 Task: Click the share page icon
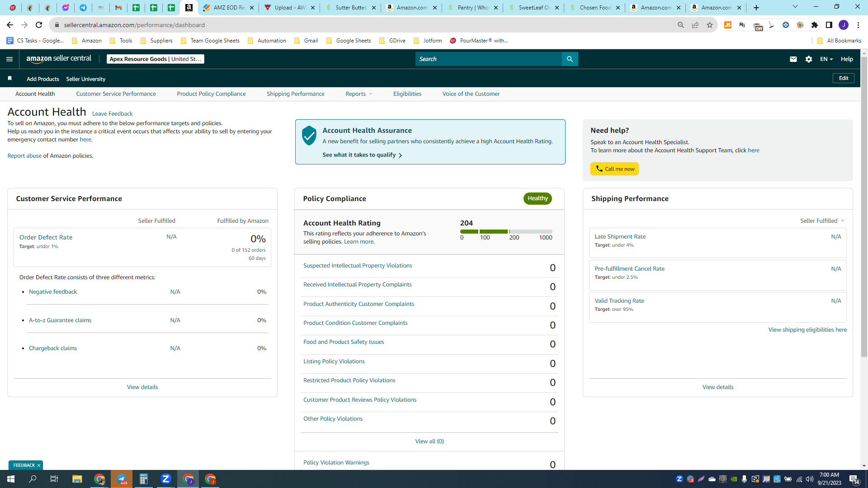pos(695,25)
